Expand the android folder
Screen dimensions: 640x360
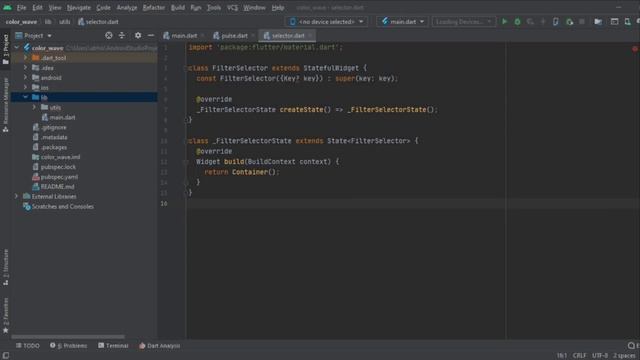[x=26, y=78]
